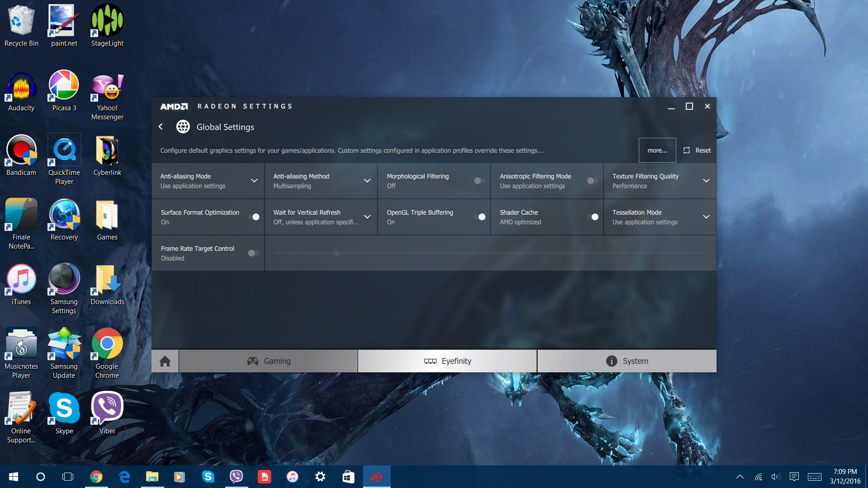Open Task View in taskbar

[68, 477]
